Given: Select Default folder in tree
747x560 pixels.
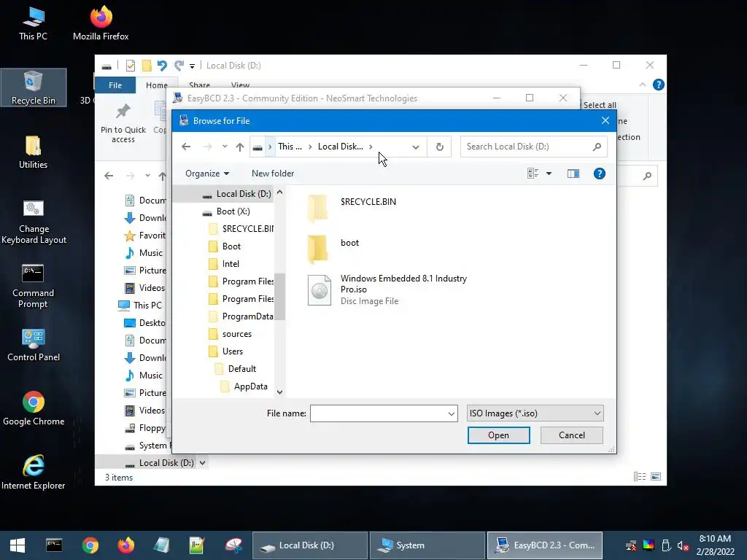Looking at the screenshot, I should click(236, 368).
